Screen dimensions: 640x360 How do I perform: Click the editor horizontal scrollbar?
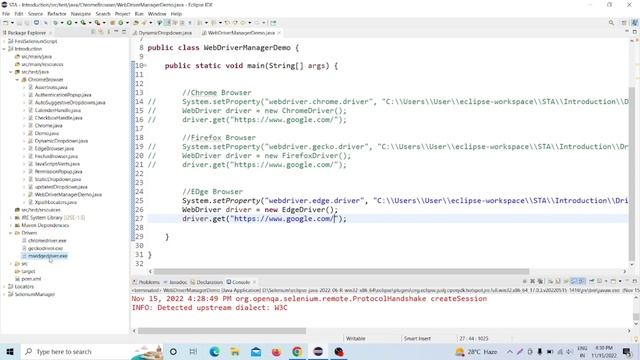341,271
